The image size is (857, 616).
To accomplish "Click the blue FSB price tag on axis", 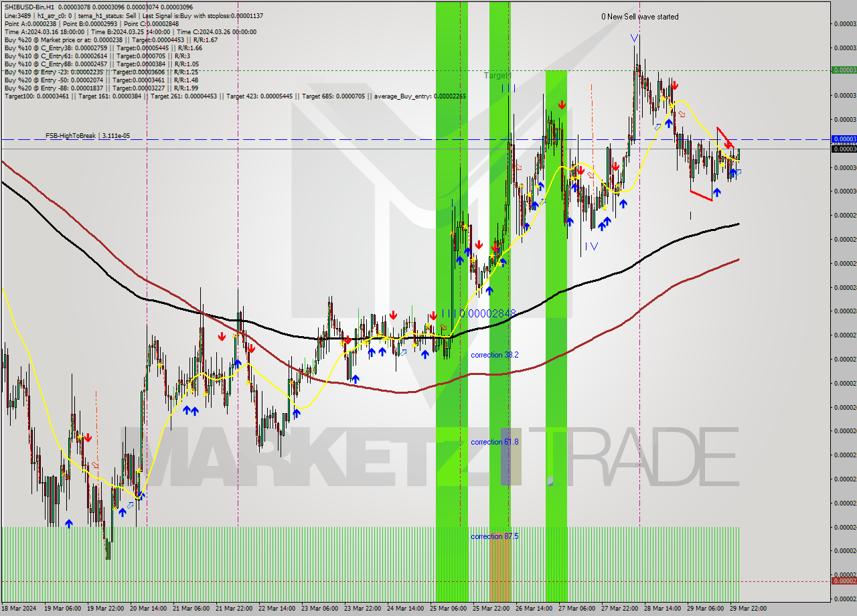I will coord(844,139).
